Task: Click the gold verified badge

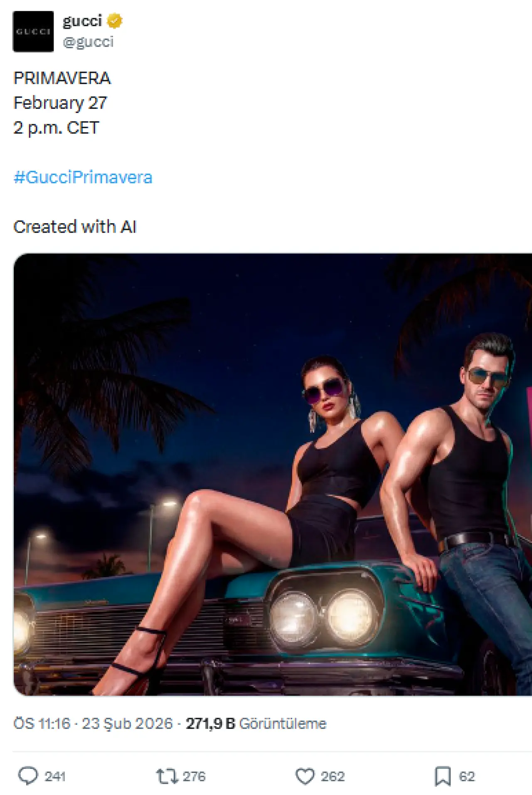Action: [x=115, y=21]
